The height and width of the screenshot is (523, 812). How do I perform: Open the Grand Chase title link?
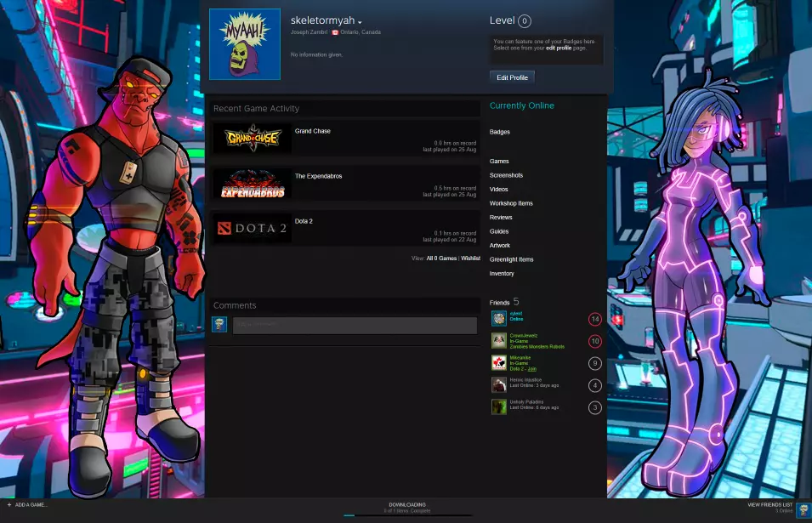(312, 131)
